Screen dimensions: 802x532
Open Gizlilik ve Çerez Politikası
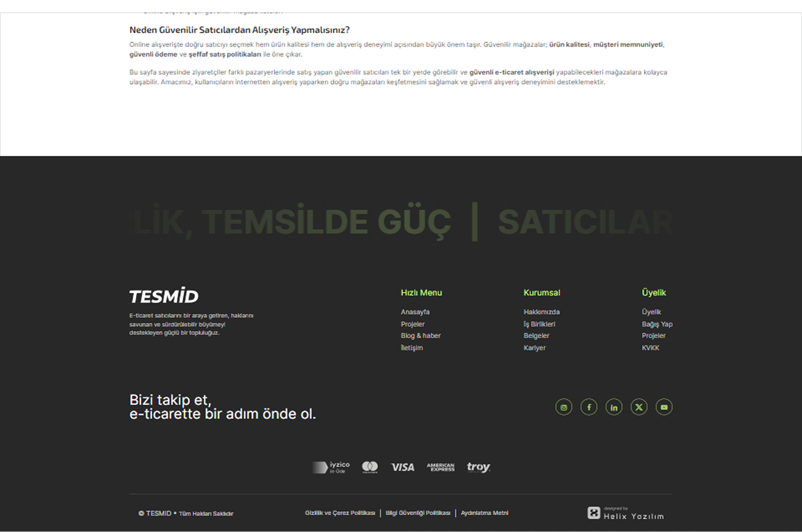point(340,513)
